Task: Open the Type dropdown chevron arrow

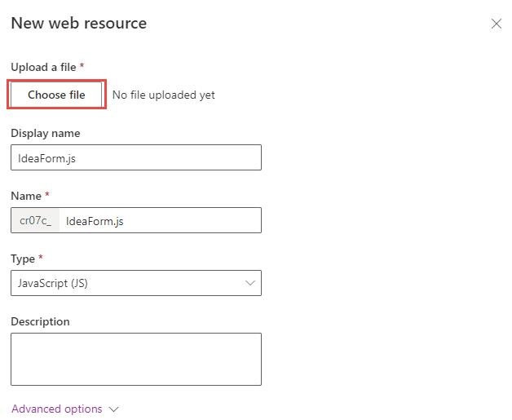Action: (250, 283)
